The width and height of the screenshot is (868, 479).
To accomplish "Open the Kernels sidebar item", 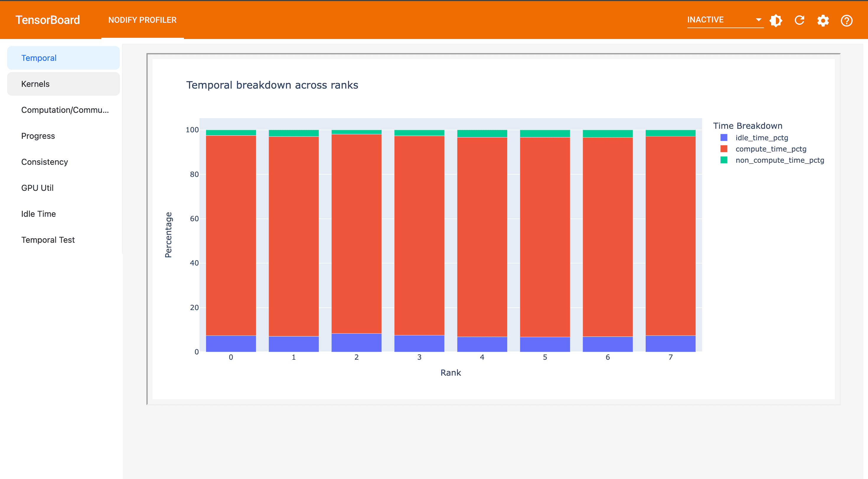I will (63, 84).
